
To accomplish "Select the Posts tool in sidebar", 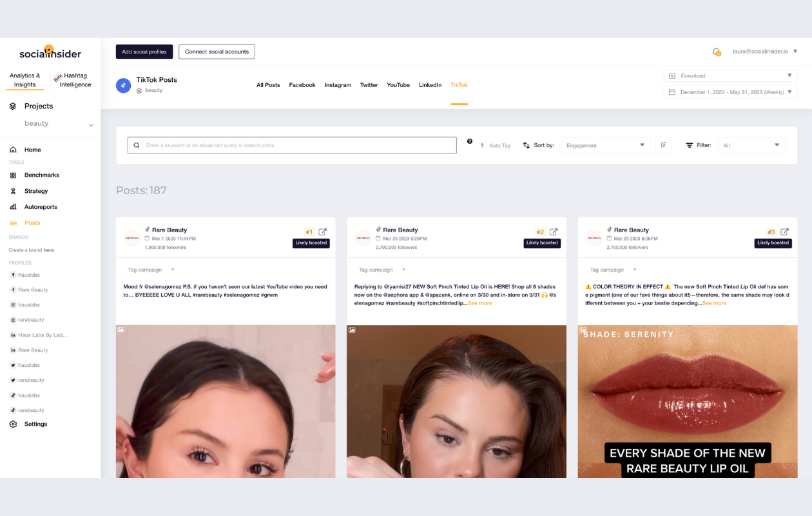I will (x=32, y=223).
